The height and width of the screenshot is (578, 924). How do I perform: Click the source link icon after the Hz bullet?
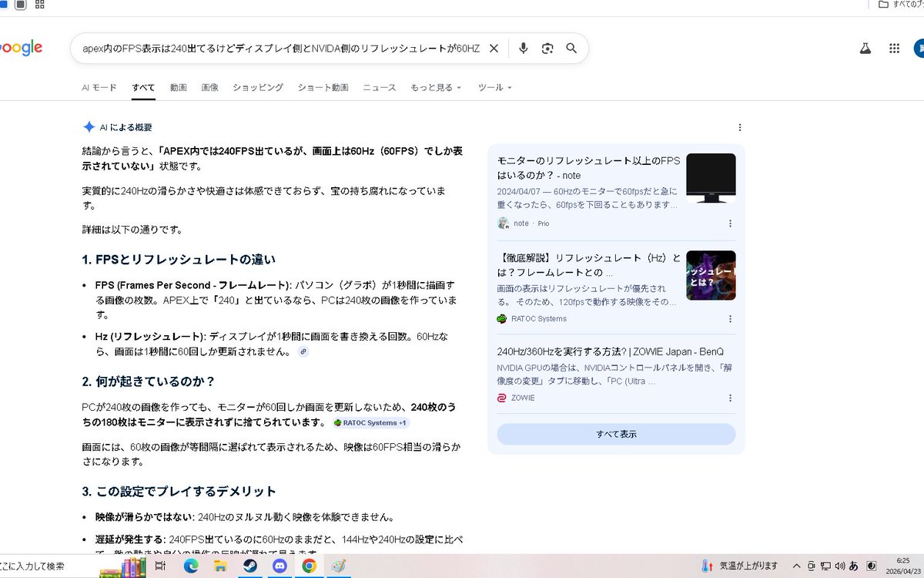pos(303,351)
